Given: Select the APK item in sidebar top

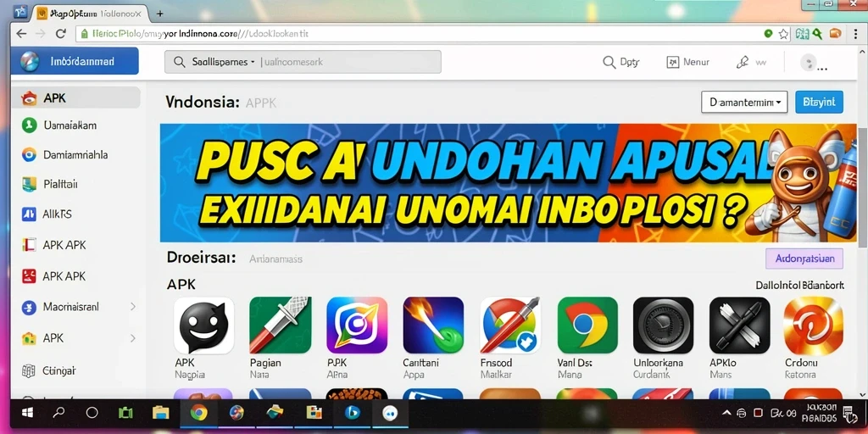Looking at the screenshot, I should tap(75, 98).
